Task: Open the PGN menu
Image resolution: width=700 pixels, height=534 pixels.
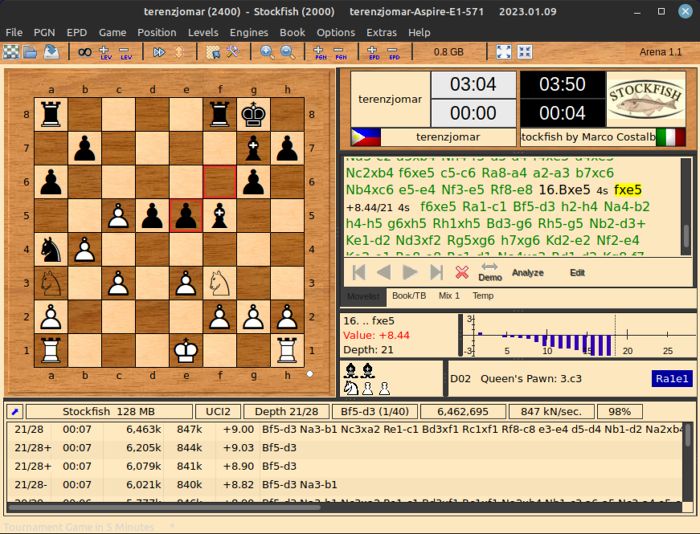Action: pyautogui.click(x=44, y=33)
